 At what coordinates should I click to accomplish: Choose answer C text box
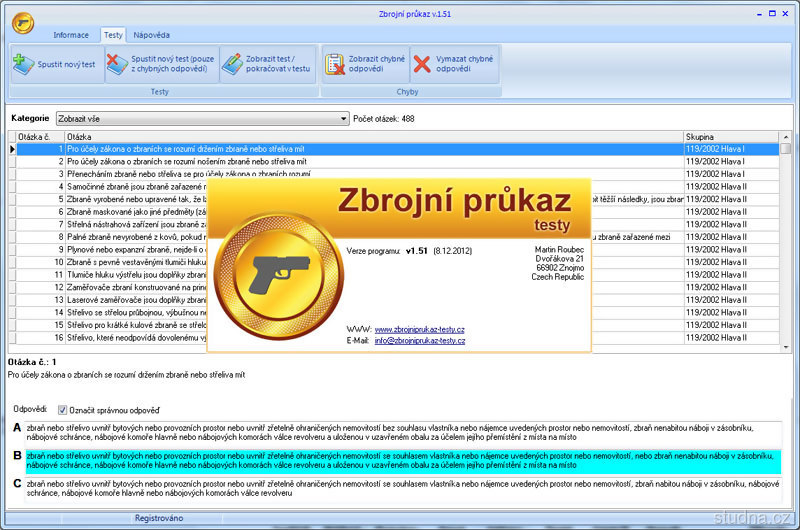click(x=403, y=489)
